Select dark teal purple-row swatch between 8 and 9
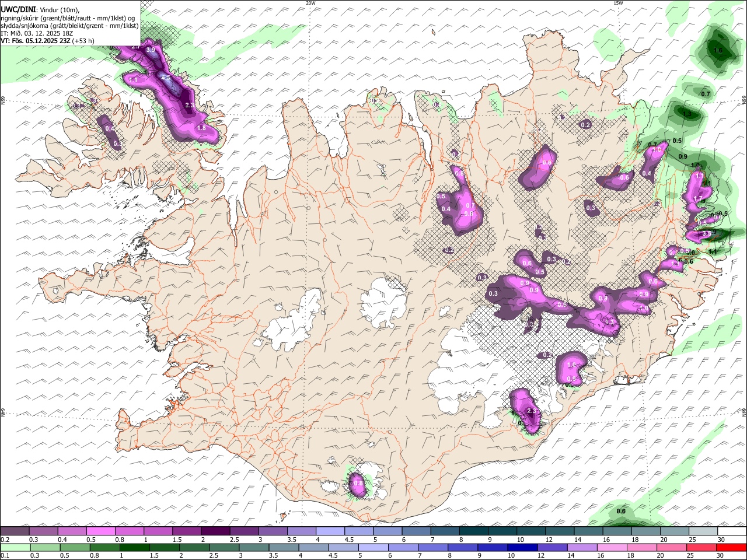This screenshot has height=560, width=747. tap(473, 531)
